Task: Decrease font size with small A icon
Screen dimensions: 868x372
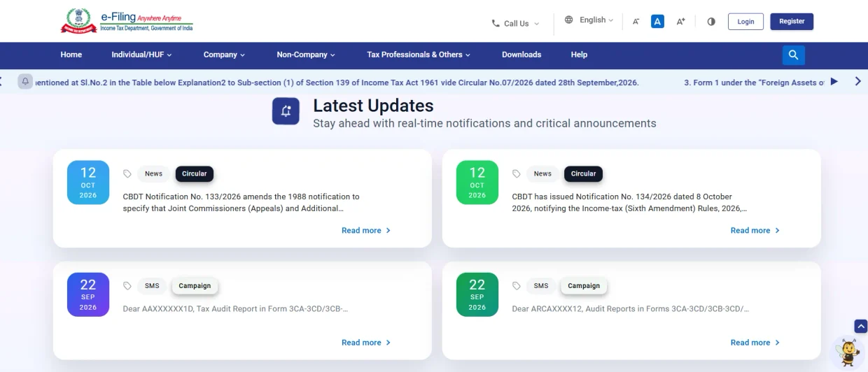Action: click(x=636, y=22)
